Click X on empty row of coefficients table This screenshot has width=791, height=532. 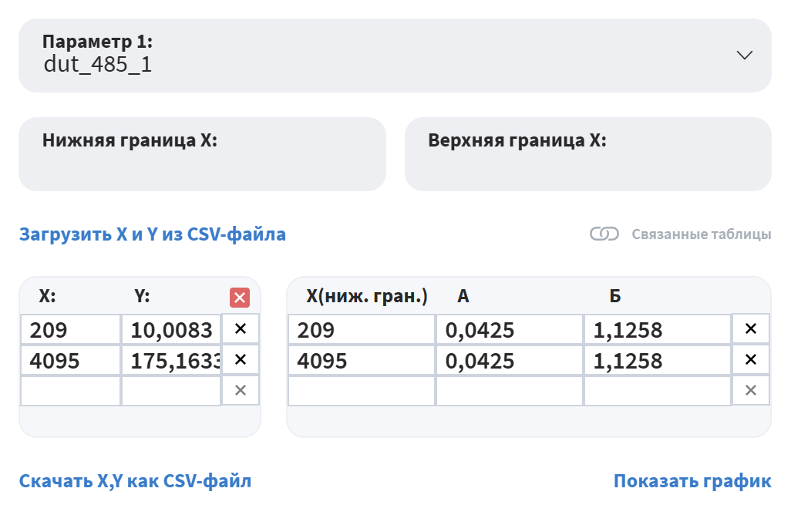pyautogui.click(x=750, y=391)
